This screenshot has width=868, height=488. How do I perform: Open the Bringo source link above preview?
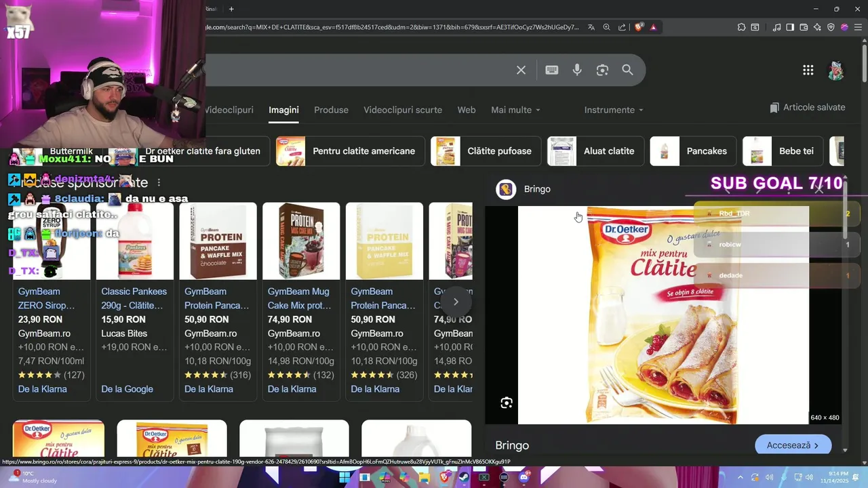524,189
